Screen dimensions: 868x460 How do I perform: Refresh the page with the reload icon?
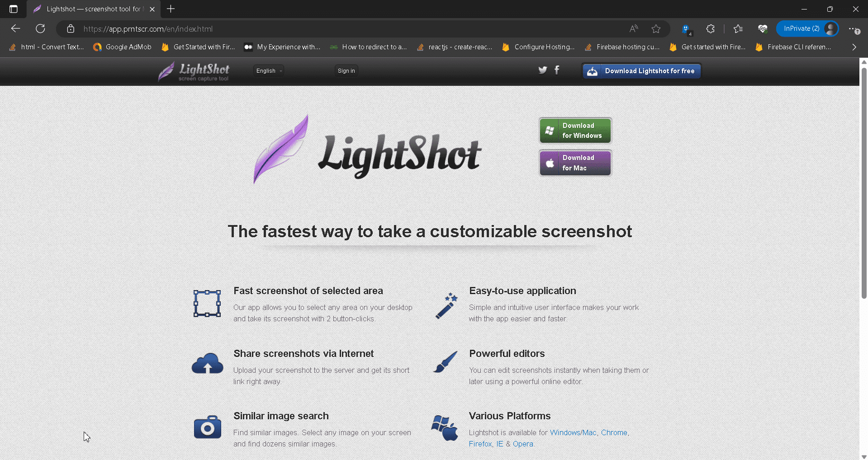(40, 28)
